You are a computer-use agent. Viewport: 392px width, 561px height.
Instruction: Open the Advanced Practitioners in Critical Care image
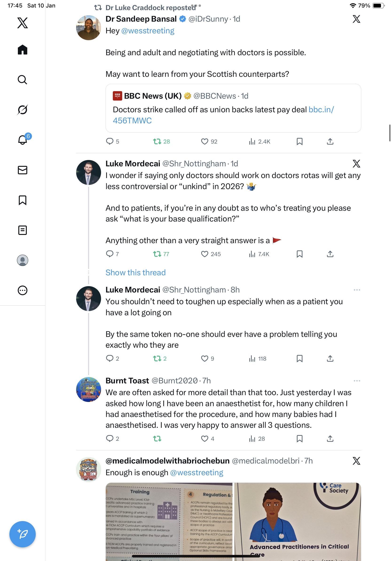click(298, 522)
